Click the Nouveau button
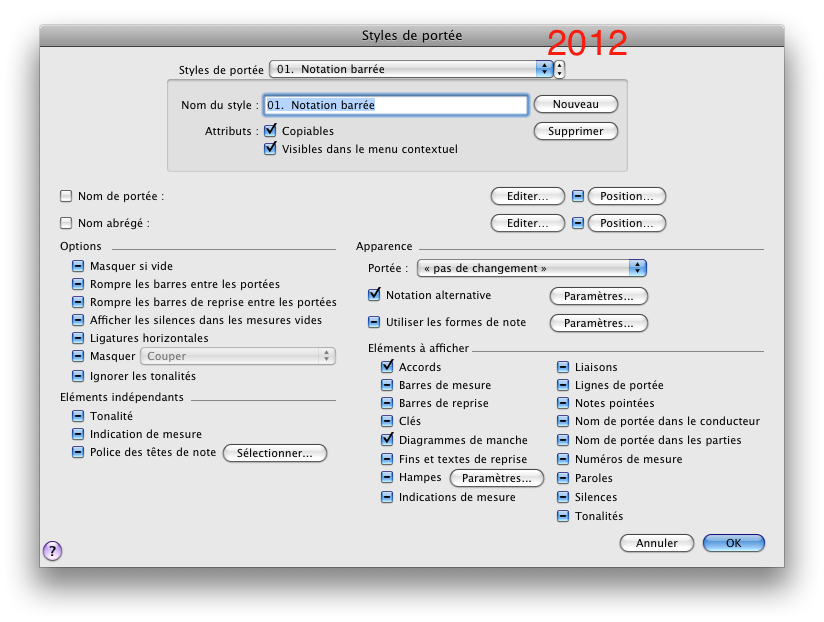 coord(575,104)
